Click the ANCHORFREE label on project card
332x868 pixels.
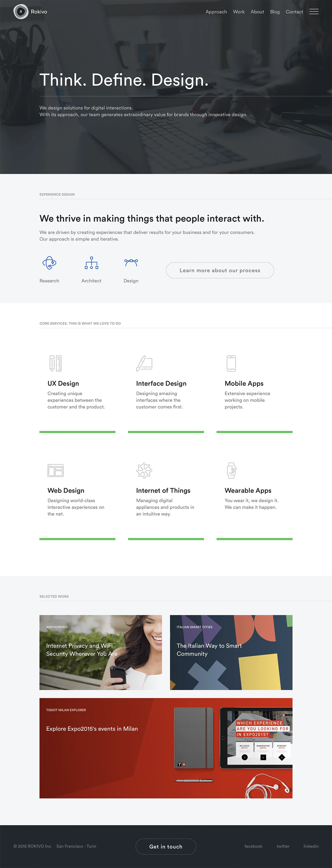coord(57,627)
